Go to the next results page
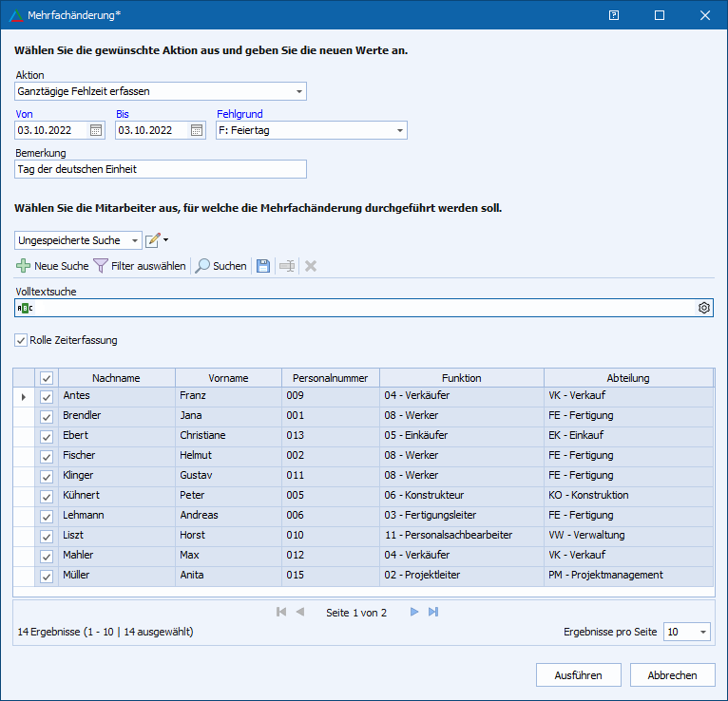Image resolution: width=728 pixels, height=701 pixels. pos(414,613)
